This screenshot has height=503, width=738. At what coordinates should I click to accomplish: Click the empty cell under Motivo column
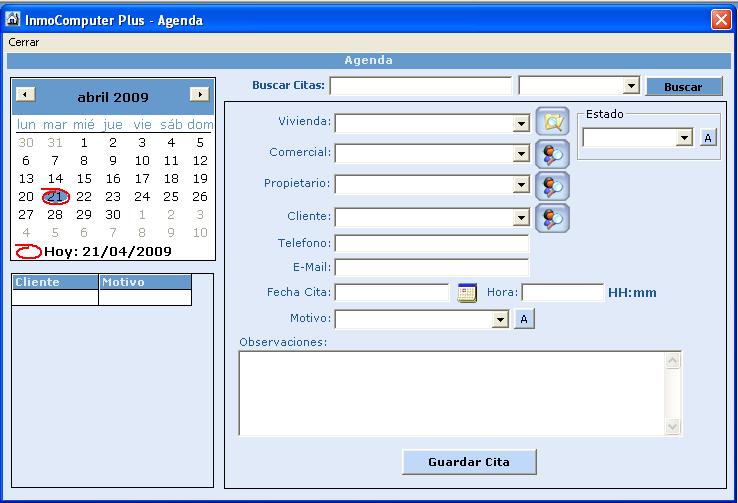145,297
